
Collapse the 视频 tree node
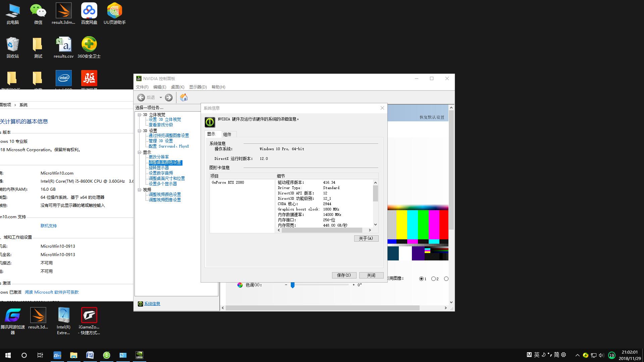pyautogui.click(x=140, y=190)
